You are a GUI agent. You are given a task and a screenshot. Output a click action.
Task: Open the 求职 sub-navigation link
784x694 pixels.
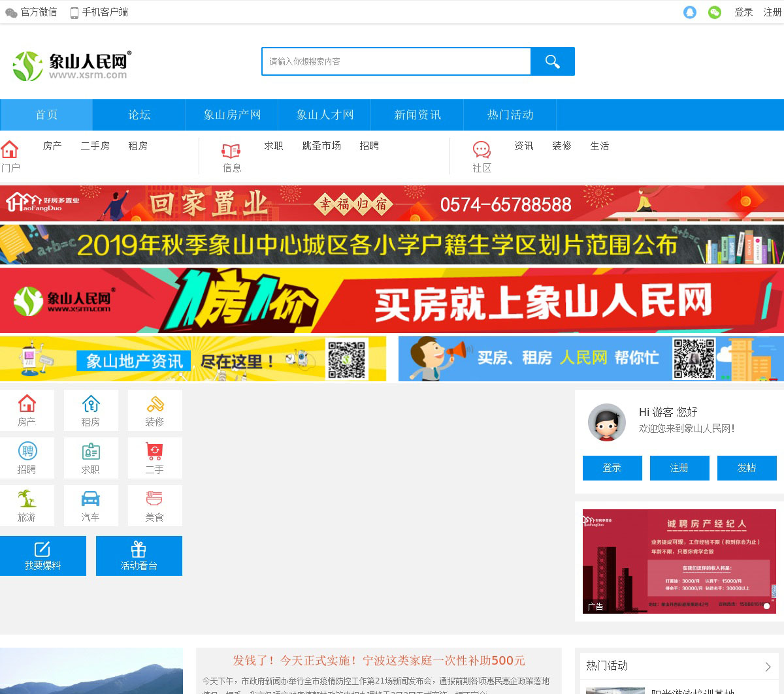click(274, 146)
